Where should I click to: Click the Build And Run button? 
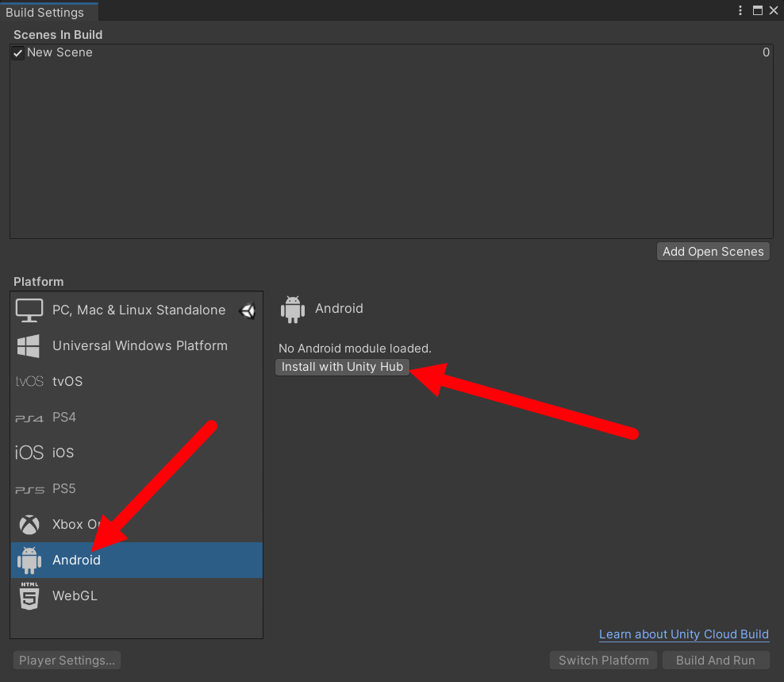tap(716, 661)
